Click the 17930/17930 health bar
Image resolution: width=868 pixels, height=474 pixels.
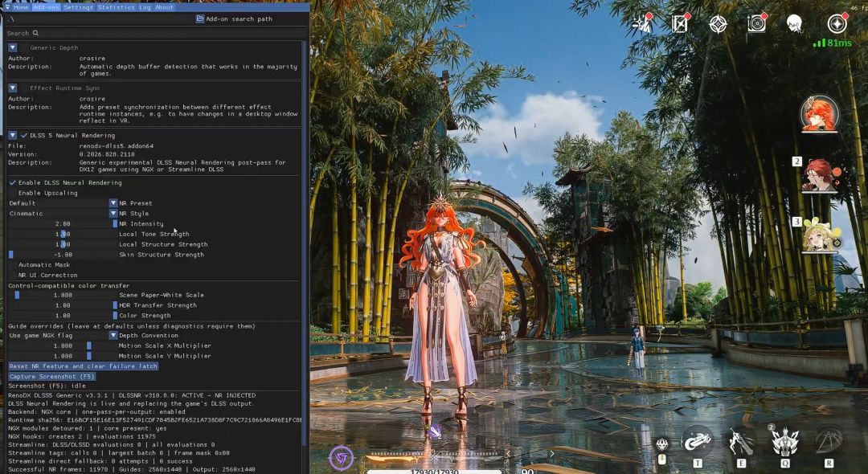[x=435, y=472]
